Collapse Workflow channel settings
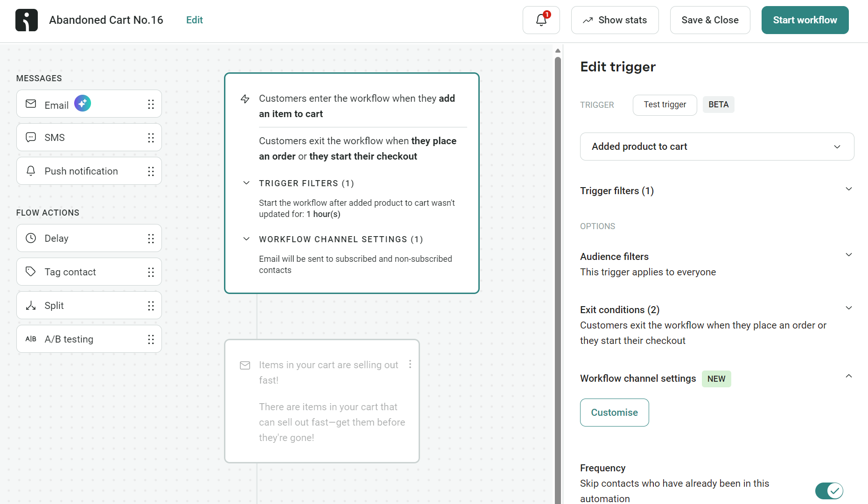Screen dimensions: 868x504 click(849, 376)
